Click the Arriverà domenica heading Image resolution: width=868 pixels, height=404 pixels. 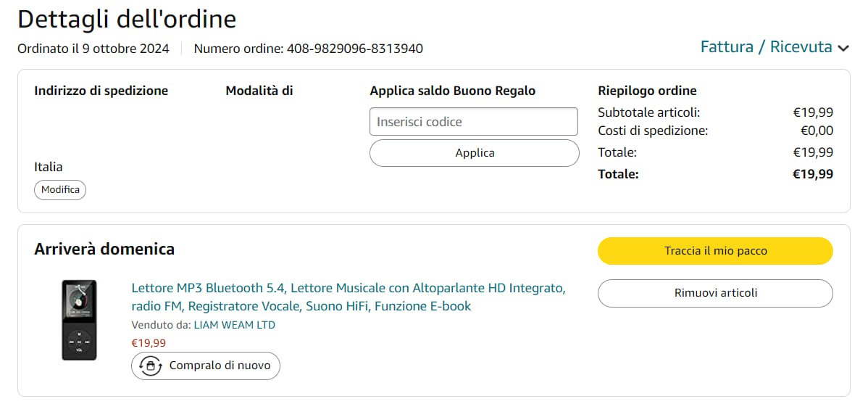click(104, 250)
